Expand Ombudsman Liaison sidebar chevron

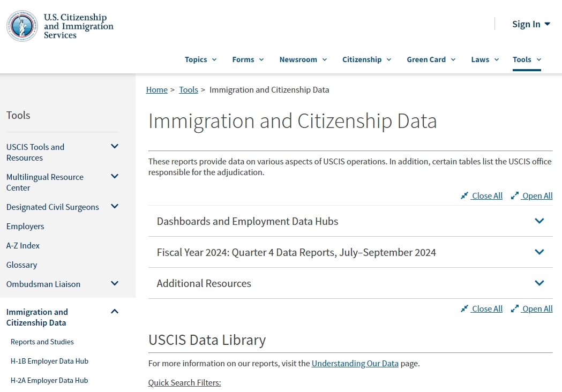(x=114, y=284)
